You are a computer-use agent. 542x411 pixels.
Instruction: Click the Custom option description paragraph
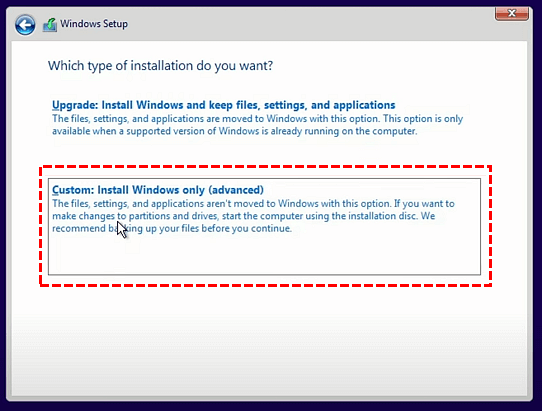pos(253,216)
